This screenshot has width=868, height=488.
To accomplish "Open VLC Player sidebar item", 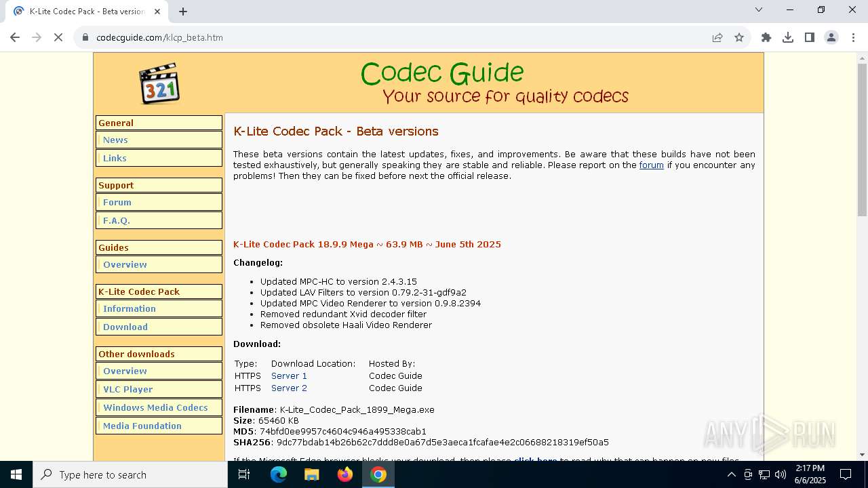I will tap(159, 389).
